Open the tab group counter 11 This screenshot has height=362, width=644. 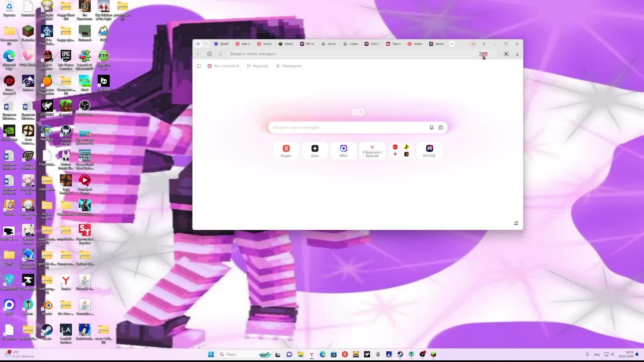[198, 44]
